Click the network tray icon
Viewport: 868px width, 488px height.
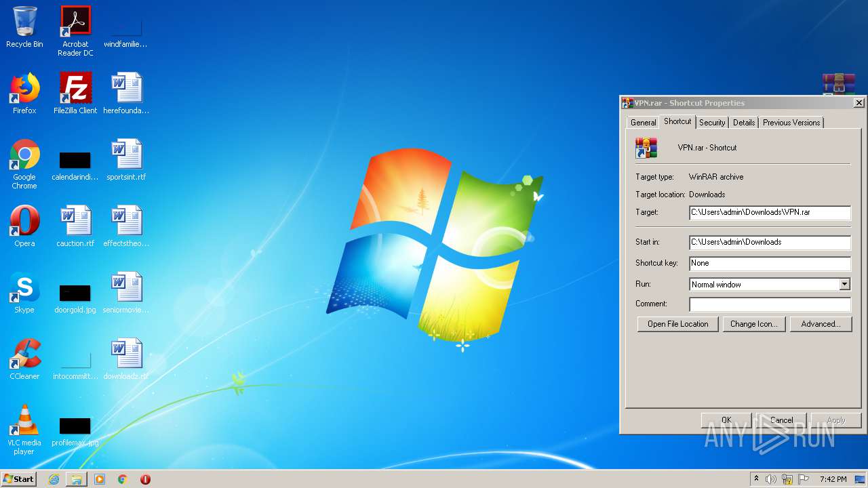(x=787, y=479)
